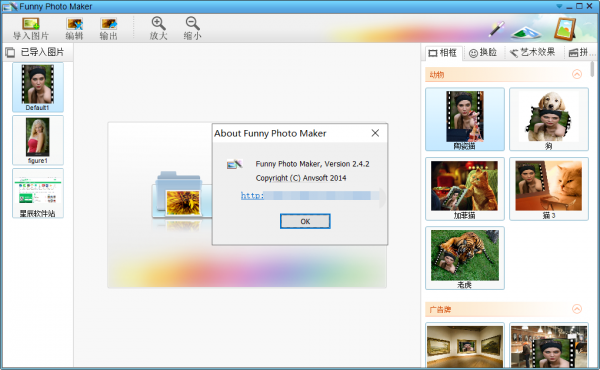Click the app logo in About dialog
The width and height of the screenshot is (600, 370).
click(x=235, y=164)
